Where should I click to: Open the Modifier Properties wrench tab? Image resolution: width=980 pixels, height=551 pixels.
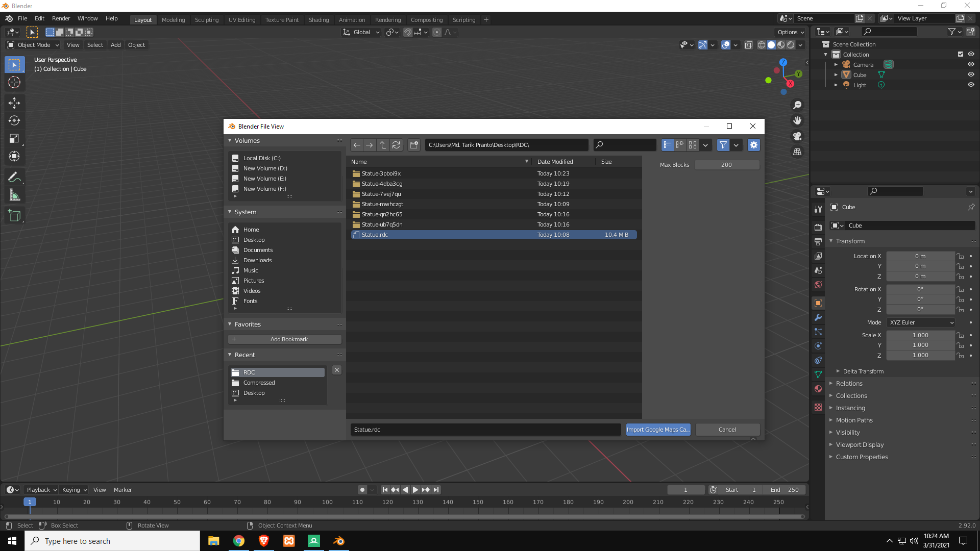click(818, 317)
